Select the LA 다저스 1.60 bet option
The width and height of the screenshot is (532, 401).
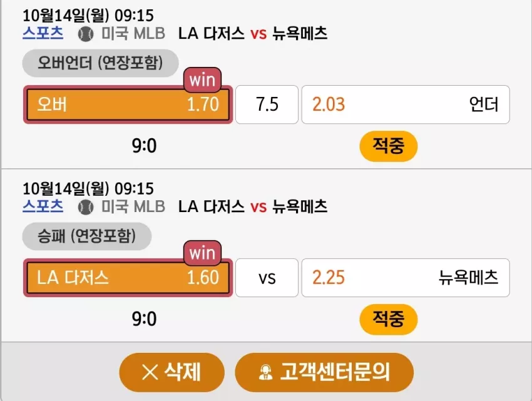click(128, 278)
